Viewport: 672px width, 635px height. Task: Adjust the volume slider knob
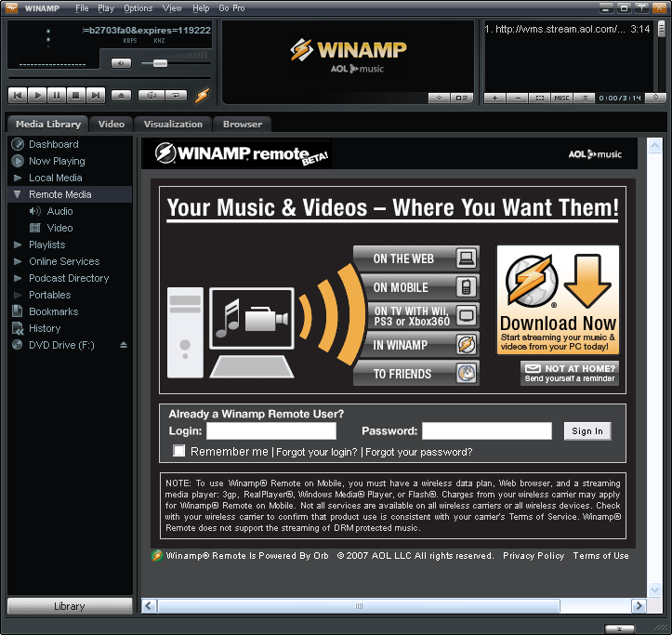160,63
